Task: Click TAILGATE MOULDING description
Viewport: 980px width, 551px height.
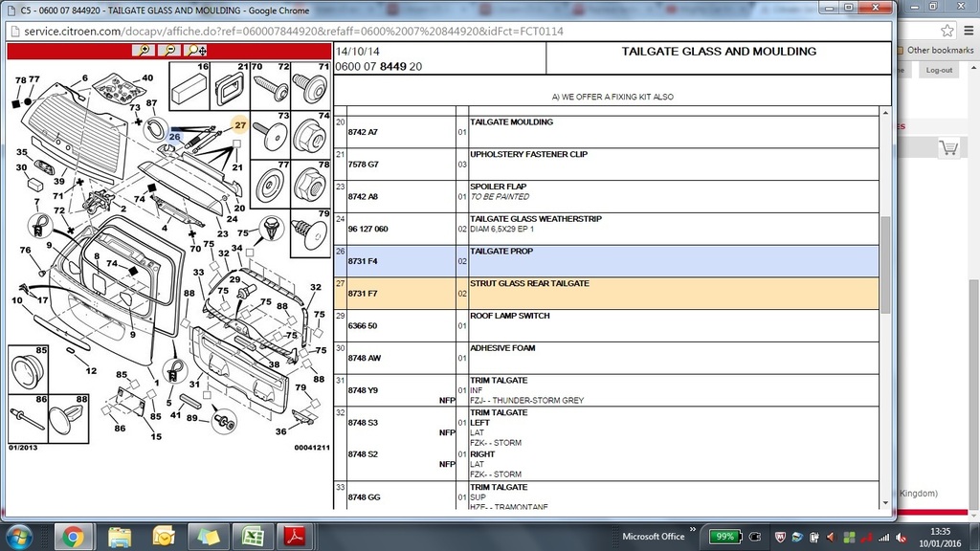Action: pyautogui.click(x=511, y=121)
